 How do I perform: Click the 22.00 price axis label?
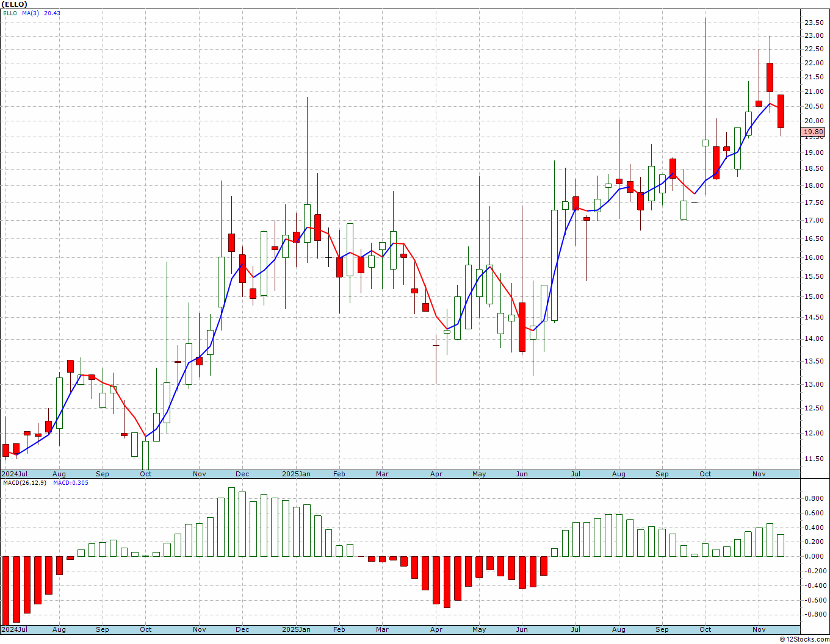tap(814, 63)
